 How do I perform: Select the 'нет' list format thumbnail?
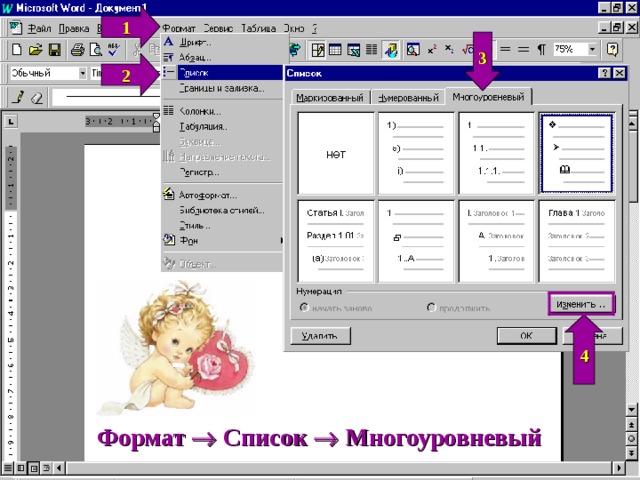tap(336, 153)
